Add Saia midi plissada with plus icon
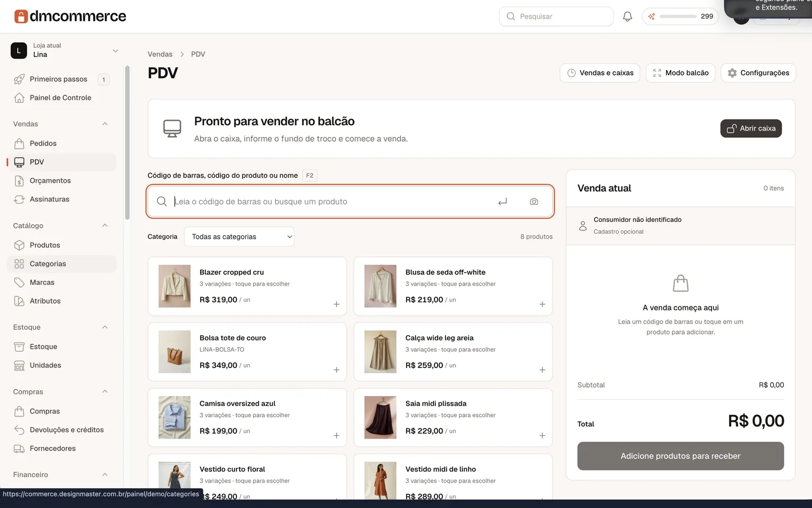The width and height of the screenshot is (812, 508). tap(542, 436)
